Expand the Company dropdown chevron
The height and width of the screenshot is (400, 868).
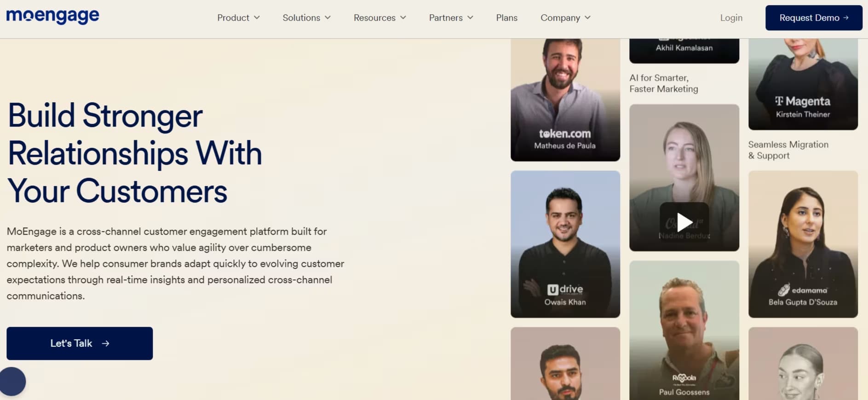[x=587, y=17]
